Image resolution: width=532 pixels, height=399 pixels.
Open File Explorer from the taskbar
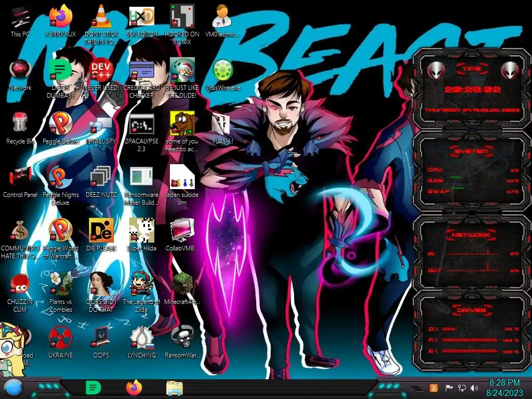175,389
